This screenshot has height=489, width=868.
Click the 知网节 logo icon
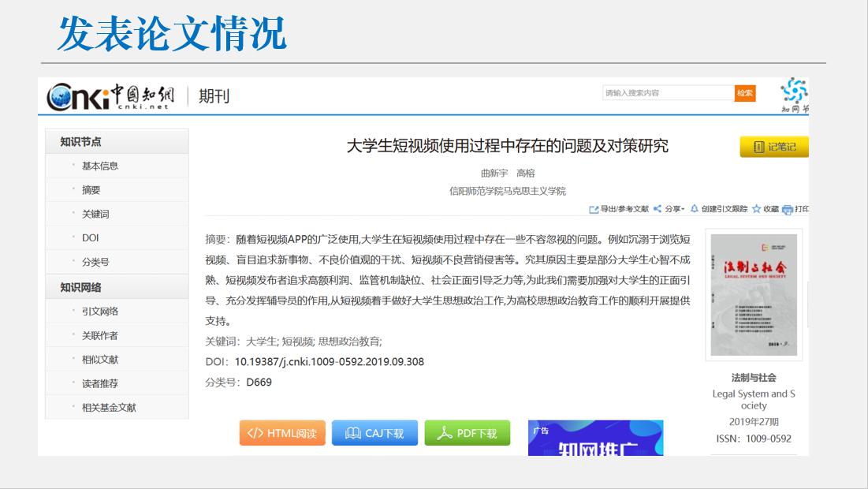click(x=794, y=95)
